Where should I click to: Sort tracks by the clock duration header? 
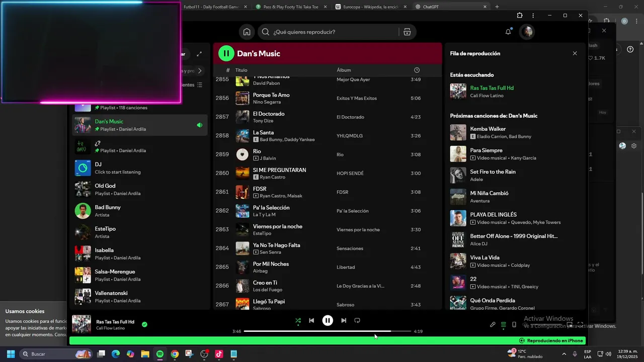[417, 70]
